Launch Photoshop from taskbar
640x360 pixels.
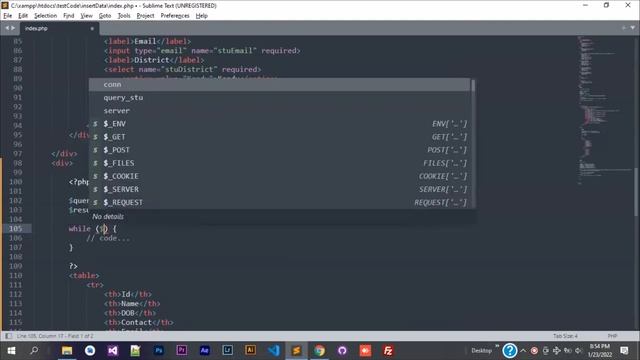click(x=159, y=351)
